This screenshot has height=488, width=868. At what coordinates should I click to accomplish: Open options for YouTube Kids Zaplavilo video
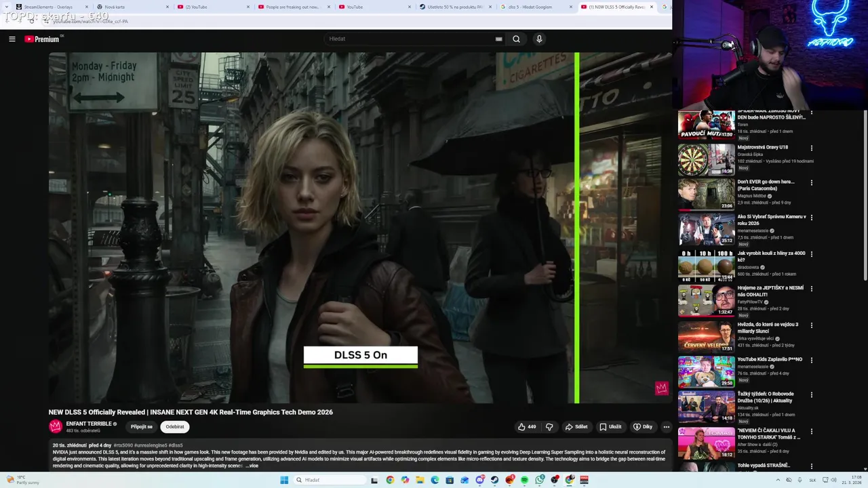[x=812, y=360]
